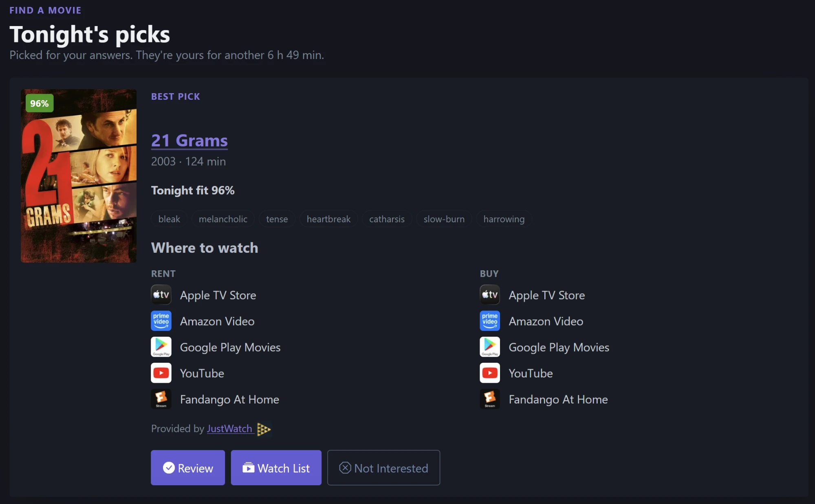
Task: Click Google Play icon under Buy
Action: pyautogui.click(x=490, y=347)
